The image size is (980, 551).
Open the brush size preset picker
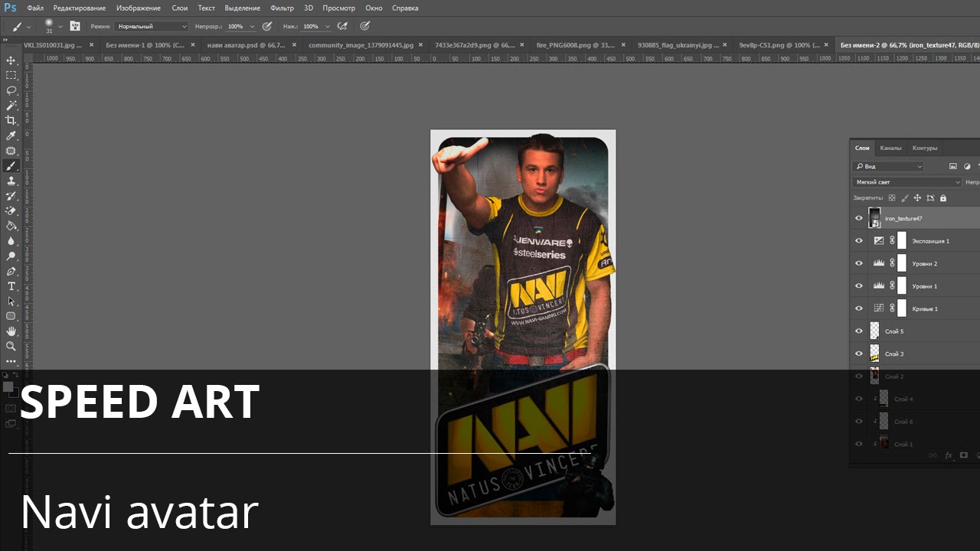click(x=60, y=26)
